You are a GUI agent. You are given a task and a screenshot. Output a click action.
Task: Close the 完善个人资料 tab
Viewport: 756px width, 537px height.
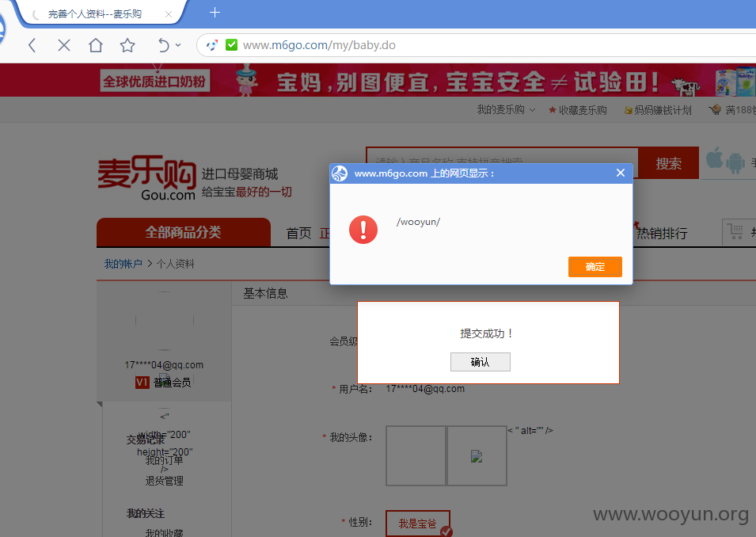coord(169,14)
